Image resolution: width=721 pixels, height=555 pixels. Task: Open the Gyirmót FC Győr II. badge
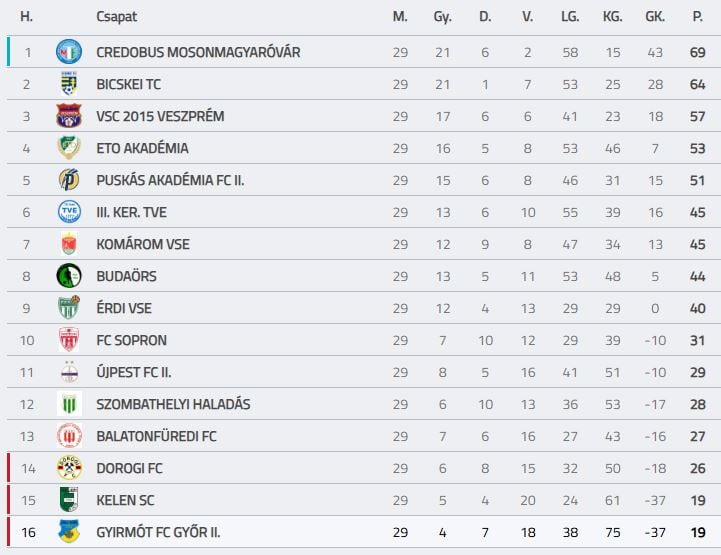(x=69, y=532)
